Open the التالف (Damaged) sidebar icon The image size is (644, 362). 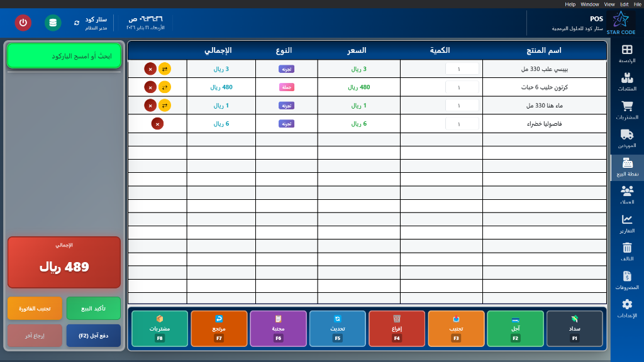pos(627,247)
